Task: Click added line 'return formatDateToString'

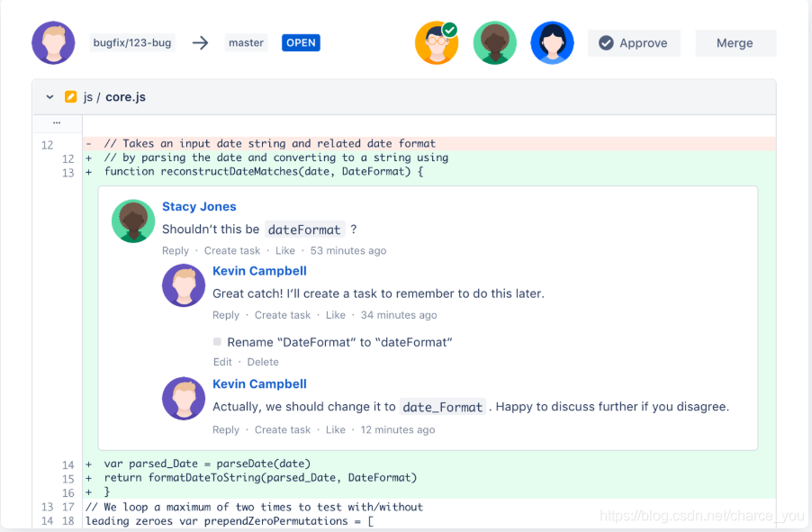Action: [429, 478]
